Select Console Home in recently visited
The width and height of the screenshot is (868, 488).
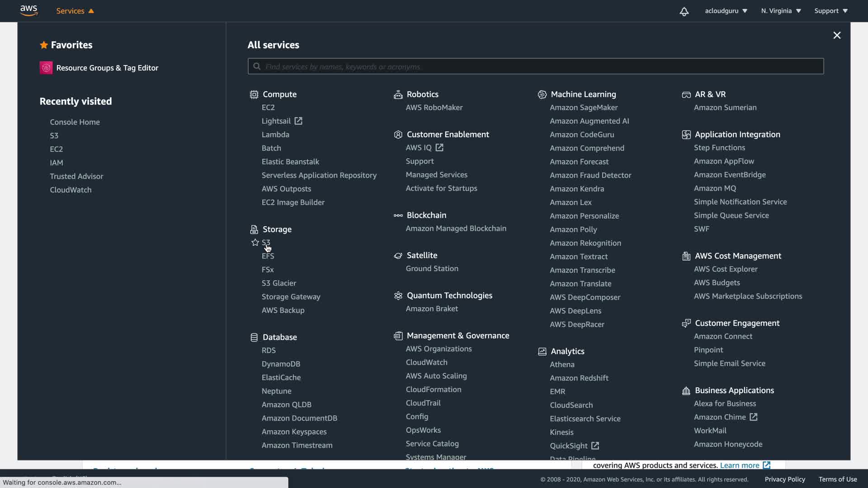75,122
